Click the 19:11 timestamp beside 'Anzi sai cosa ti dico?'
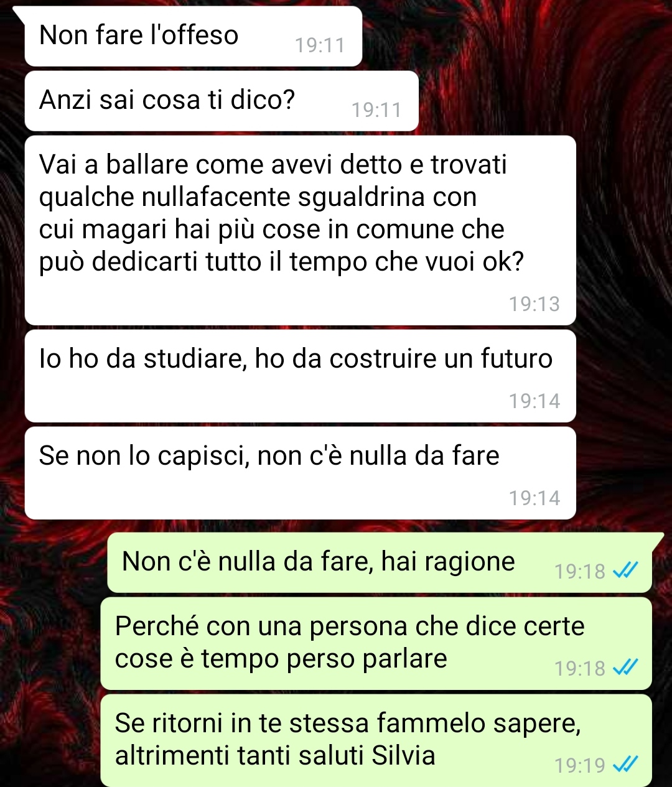 pos(376,109)
